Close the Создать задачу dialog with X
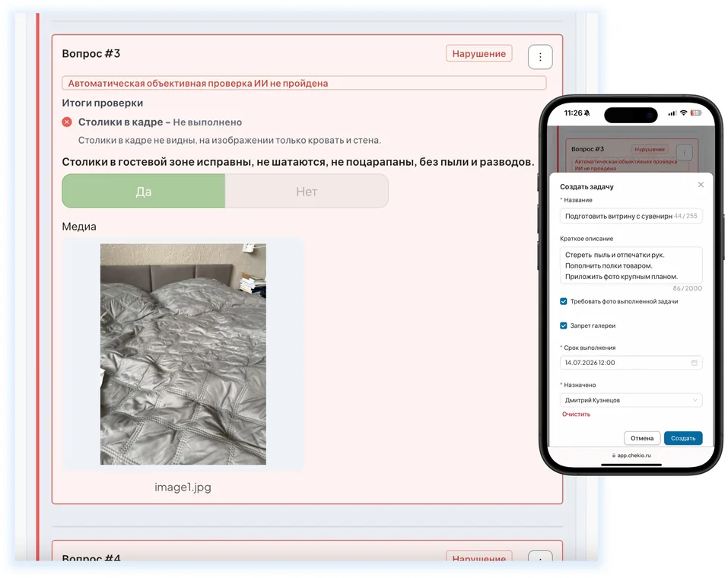The height and width of the screenshot is (578, 728). coord(701,185)
